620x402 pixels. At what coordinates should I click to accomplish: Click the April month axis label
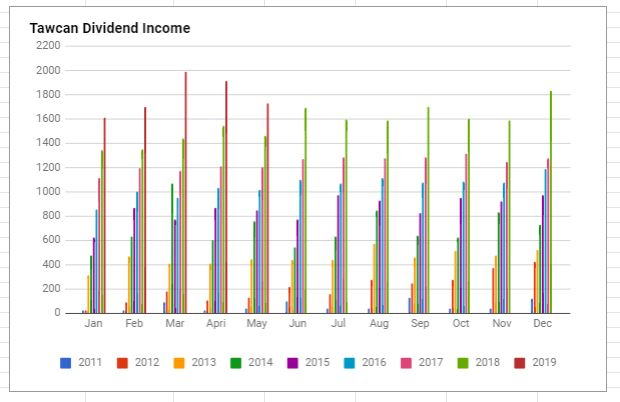click(215, 325)
